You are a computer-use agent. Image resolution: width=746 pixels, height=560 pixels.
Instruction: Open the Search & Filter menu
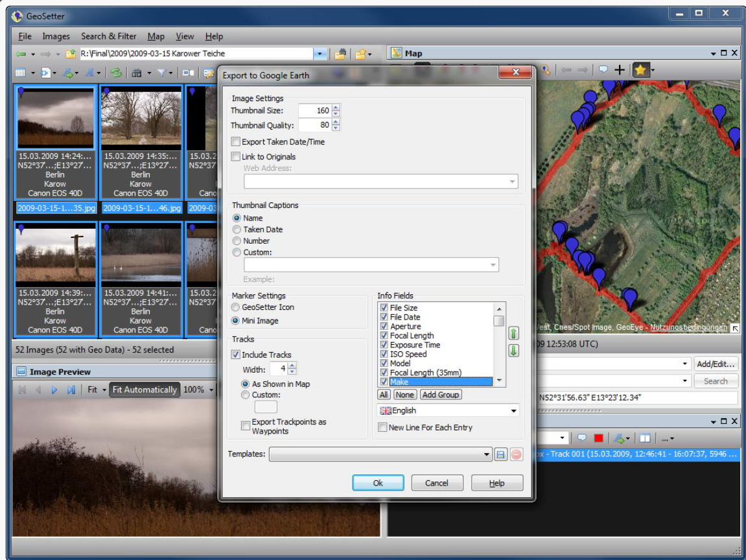click(108, 36)
